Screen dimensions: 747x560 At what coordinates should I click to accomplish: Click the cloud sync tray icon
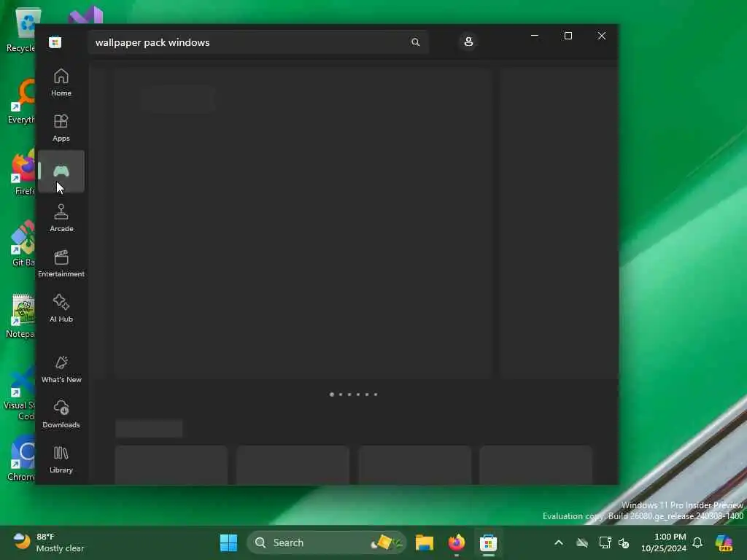(x=582, y=542)
